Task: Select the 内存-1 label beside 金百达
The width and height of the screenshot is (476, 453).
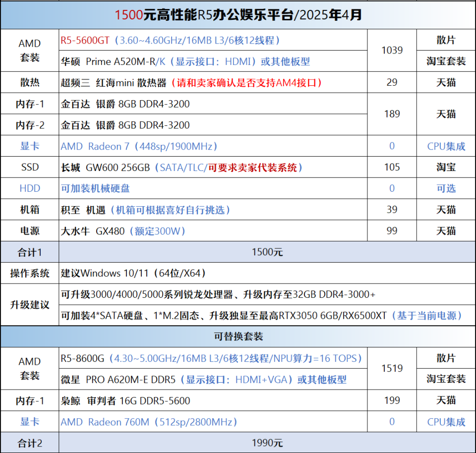Action: click(x=30, y=104)
